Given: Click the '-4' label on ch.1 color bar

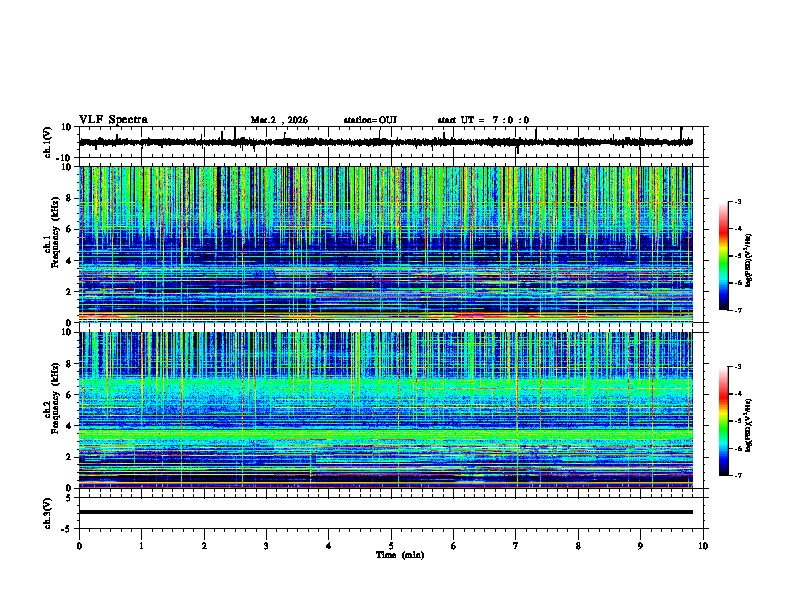Looking at the screenshot, I should tap(738, 229).
